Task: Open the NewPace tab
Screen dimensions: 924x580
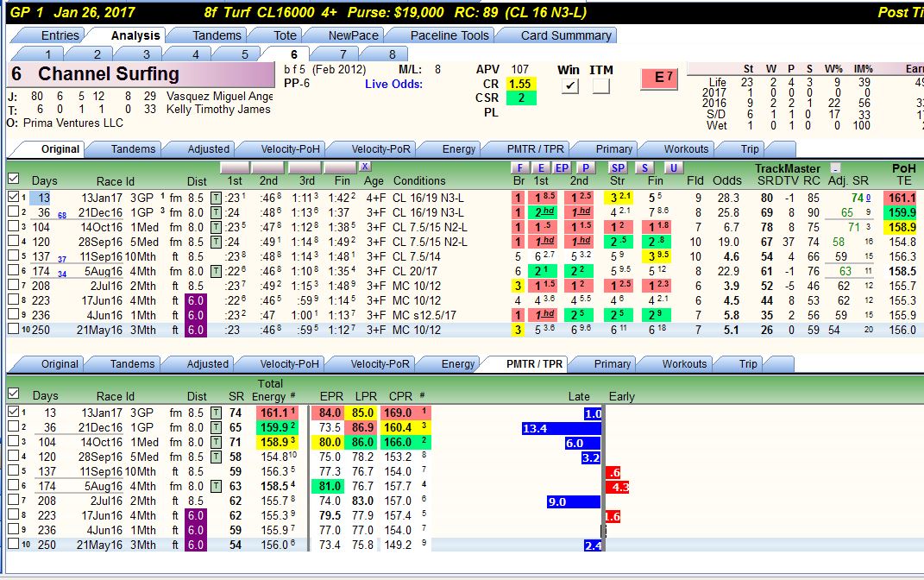Action: [x=353, y=35]
